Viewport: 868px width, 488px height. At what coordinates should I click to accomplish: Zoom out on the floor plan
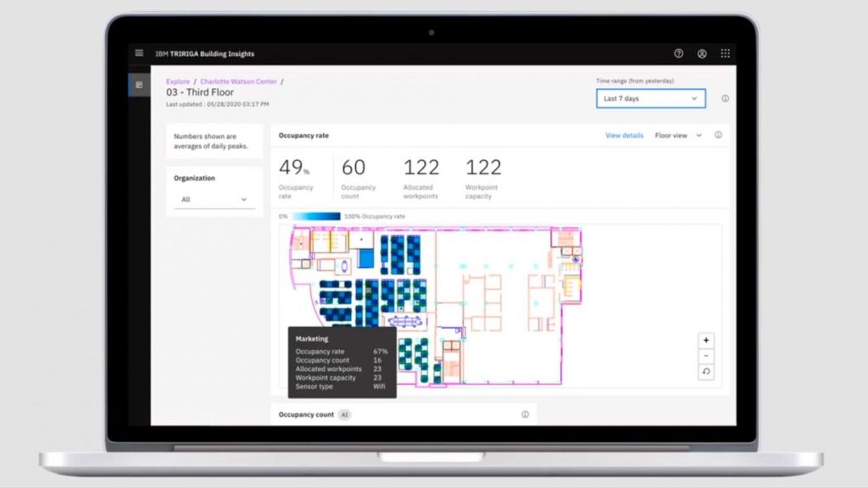coord(706,356)
